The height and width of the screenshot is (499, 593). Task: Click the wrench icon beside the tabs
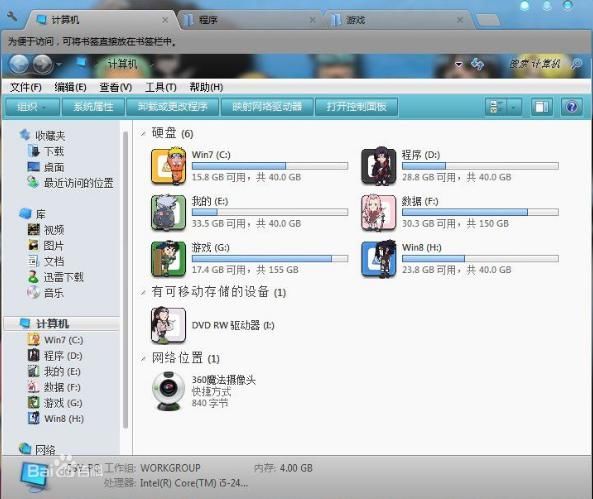point(12,17)
